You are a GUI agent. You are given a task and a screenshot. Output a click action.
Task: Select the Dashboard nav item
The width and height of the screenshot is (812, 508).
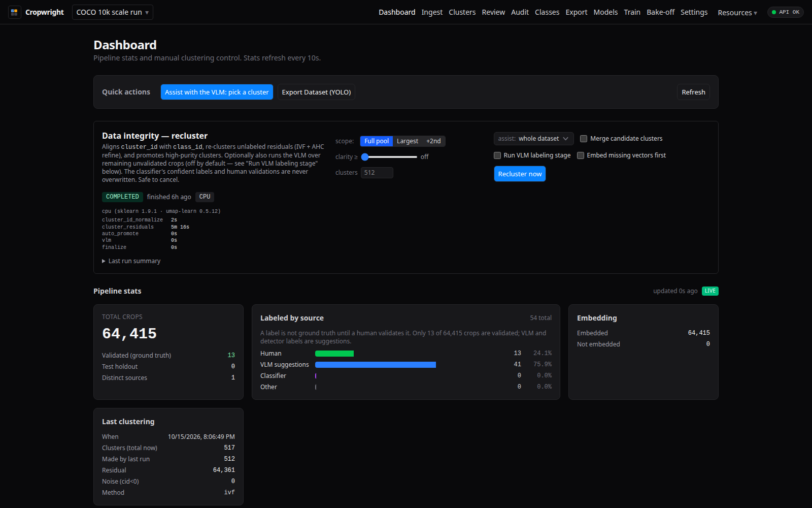tap(397, 12)
